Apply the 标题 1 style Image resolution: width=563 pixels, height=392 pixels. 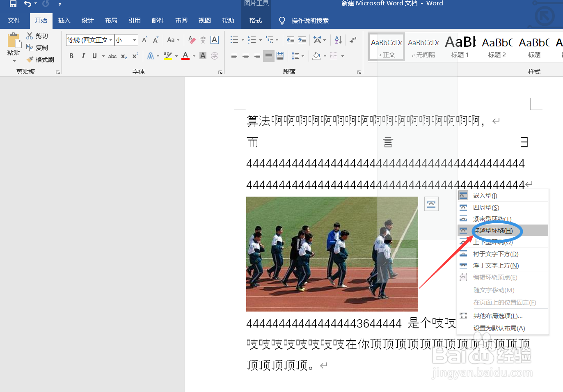pos(460,46)
